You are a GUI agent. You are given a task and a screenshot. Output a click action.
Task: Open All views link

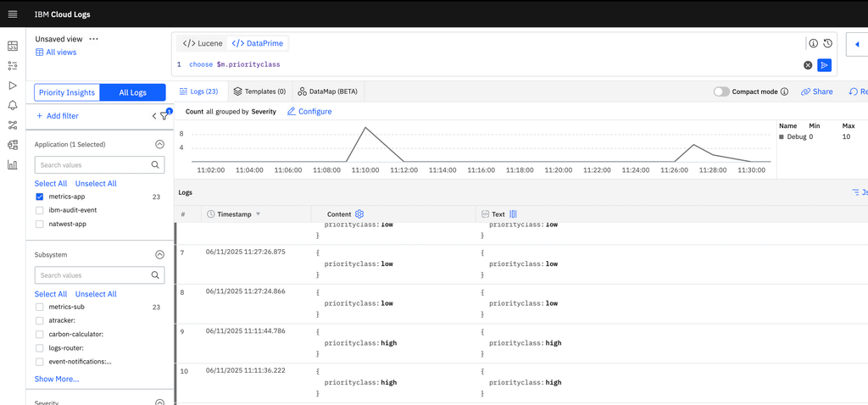click(x=56, y=52)
